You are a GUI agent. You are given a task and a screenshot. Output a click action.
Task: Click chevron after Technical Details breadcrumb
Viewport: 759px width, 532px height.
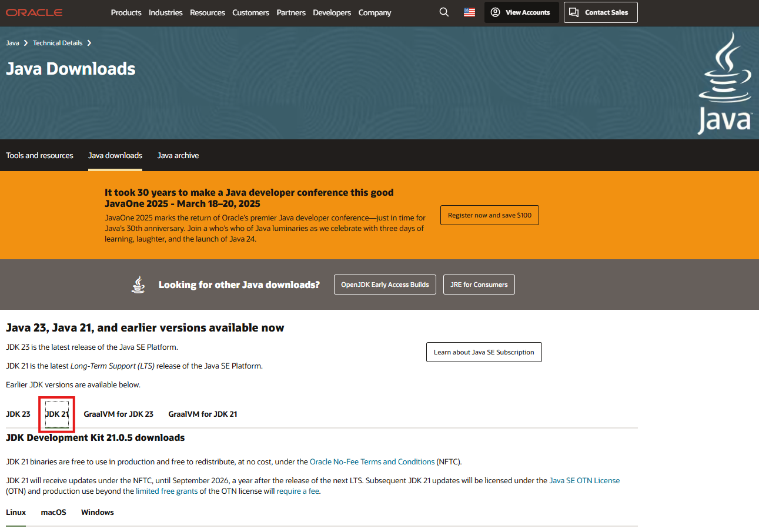[x=89, y=43]
